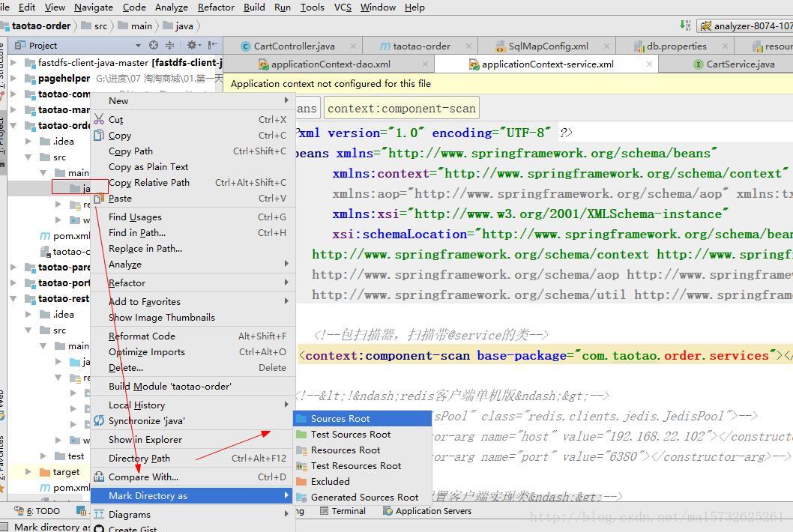
Task: Choose Generated Sources Root from submenu
Action: point(362,497)
